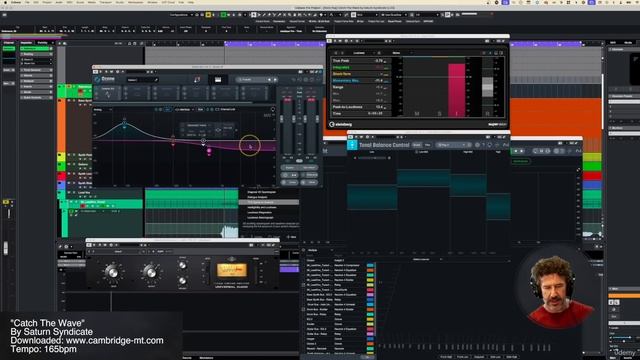The image size is (640, 360).
Task: Click the Ozone logo icon
Action: point(98,79)
